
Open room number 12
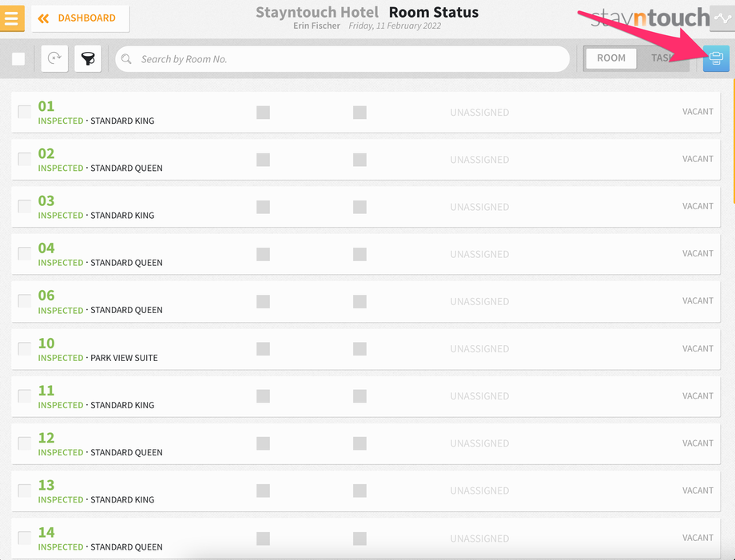(x=46, y=438)
